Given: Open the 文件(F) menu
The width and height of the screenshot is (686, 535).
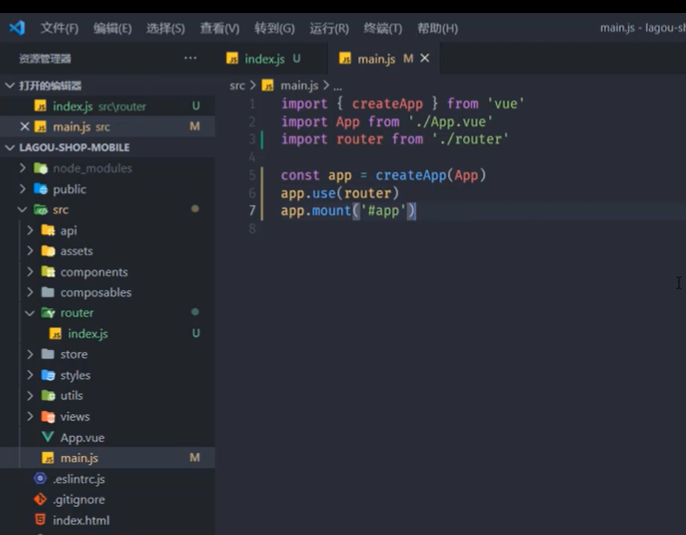Looking at the screenshot, I should (60, 28).
